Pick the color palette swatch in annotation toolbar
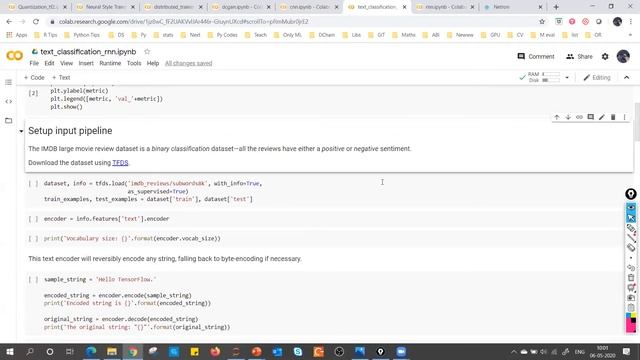 tap(631, 322)
